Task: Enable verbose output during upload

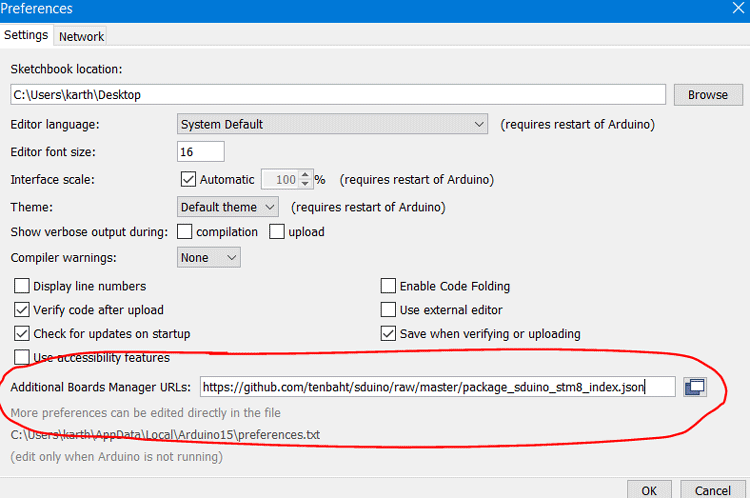Action: pyautogui.click(x=278, y=232)
